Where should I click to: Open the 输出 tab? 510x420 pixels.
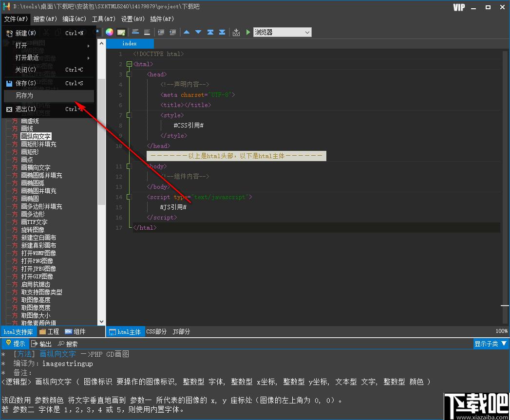pos(41,344)
